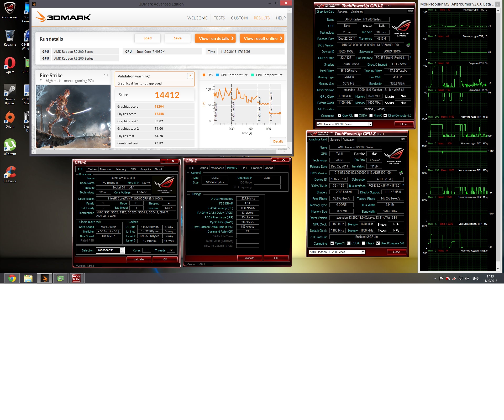Expand the GPU selector dropdown in upper GPU-Z
The height and width of the screenshot is (420, 504).
[x=370, y=124]
